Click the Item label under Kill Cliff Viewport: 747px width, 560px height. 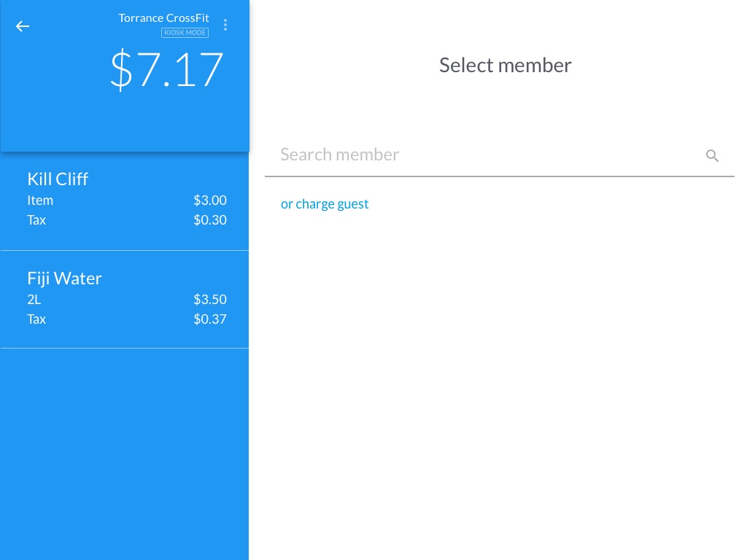pos(40,201)
